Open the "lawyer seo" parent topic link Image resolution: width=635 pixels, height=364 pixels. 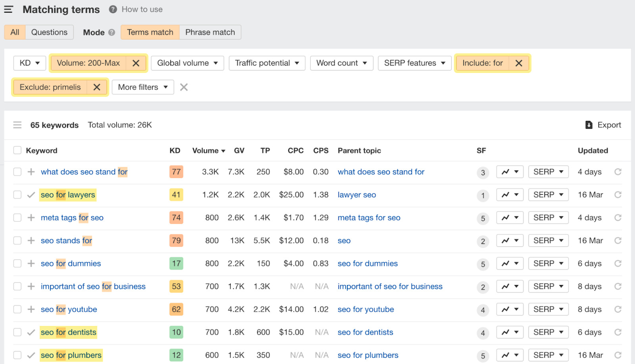click(x=356, y=195)
